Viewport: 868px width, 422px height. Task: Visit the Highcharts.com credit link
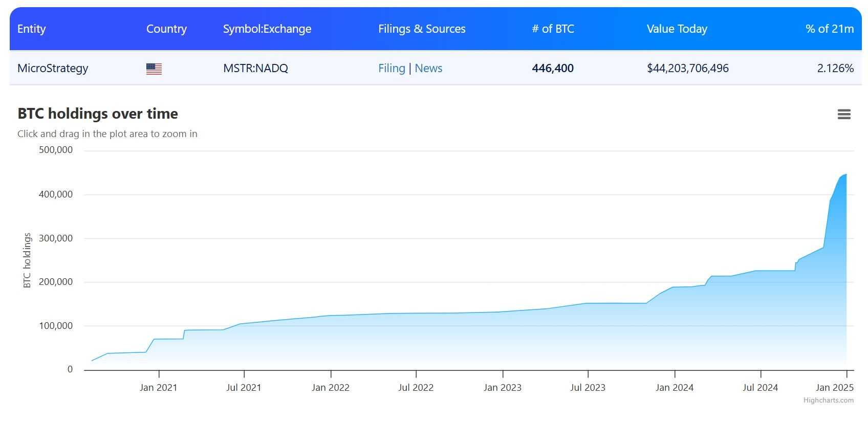point(828,400)
